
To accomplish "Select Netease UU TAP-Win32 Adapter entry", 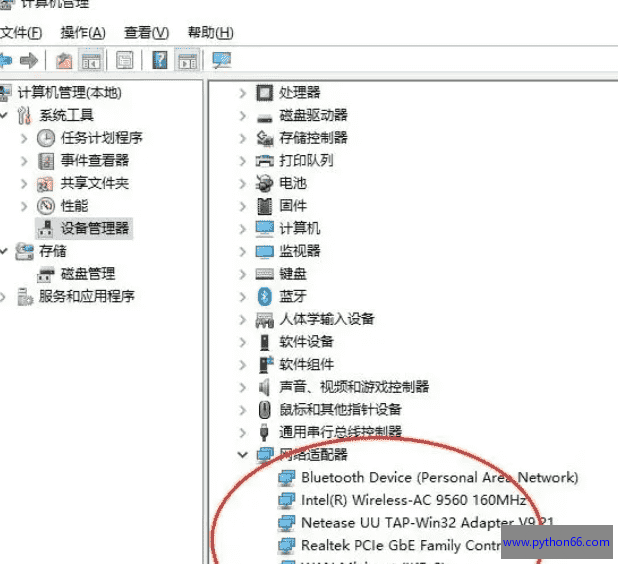I will [x=427, y=523].
